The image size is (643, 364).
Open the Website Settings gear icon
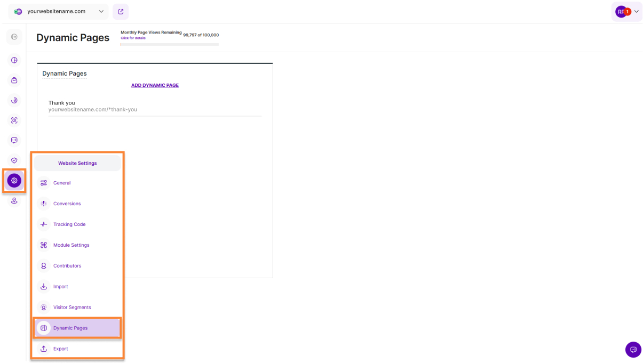tap(14, 181)
